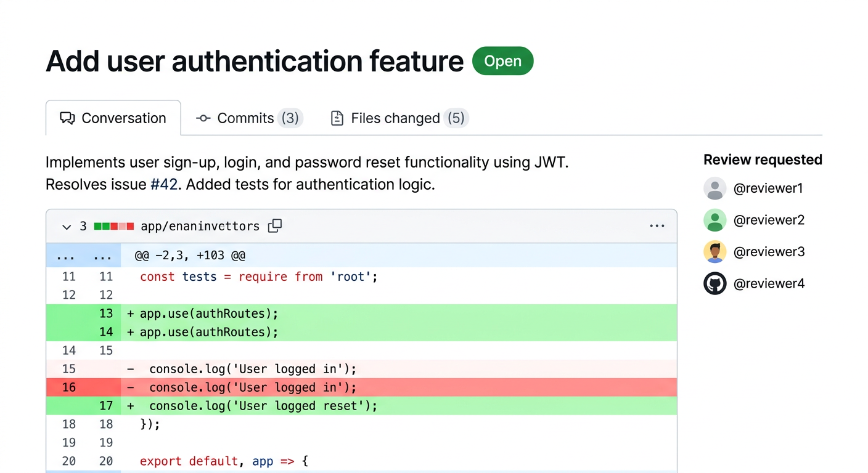The image size is (868, 473).
Task: Click the Conversation speech bubble icon
Action: (67, 118)
